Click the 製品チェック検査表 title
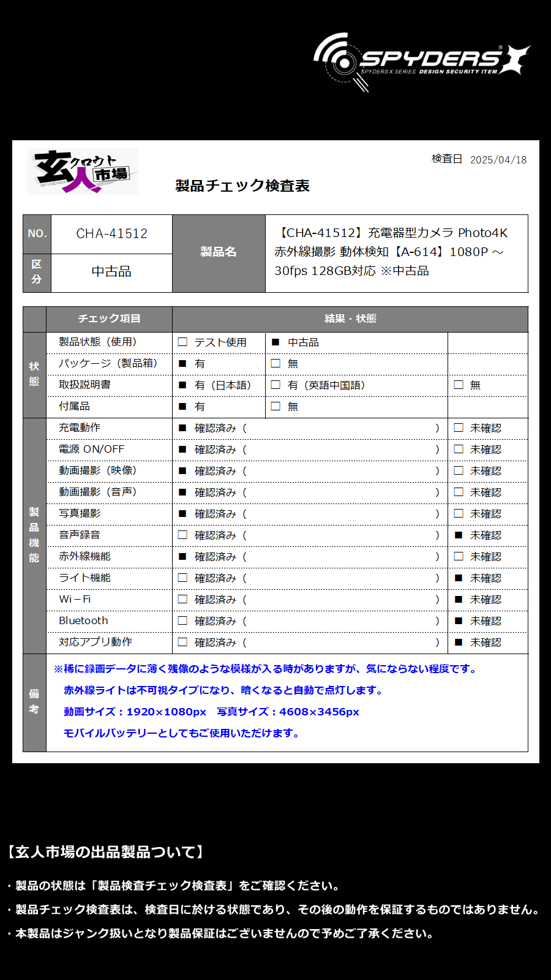Viewport: 551px width, 980px height. coord(242,186)
